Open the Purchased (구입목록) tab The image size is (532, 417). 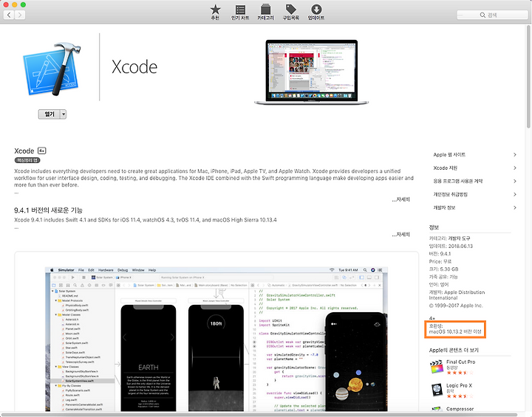tap(291, 13)
